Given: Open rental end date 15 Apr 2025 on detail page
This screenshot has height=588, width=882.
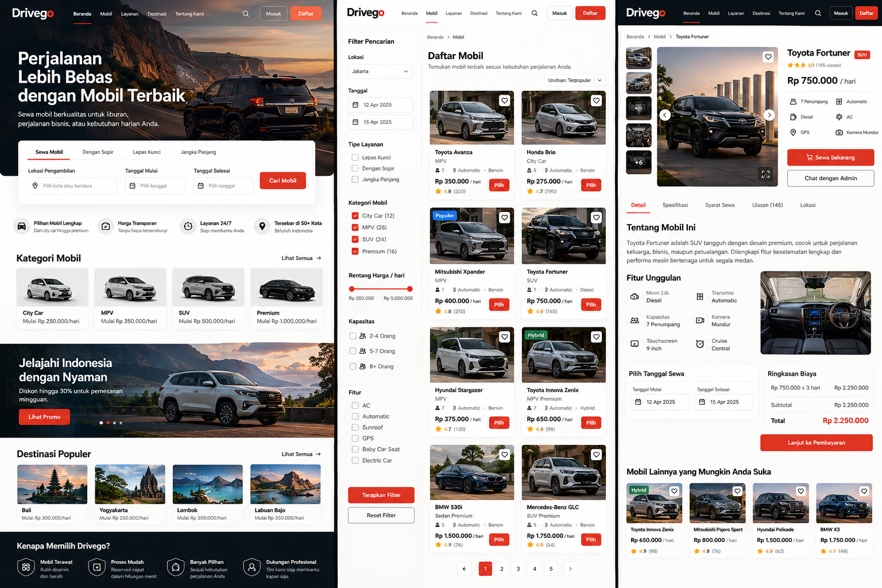Looking at the screenshot, I should (724, 402).
